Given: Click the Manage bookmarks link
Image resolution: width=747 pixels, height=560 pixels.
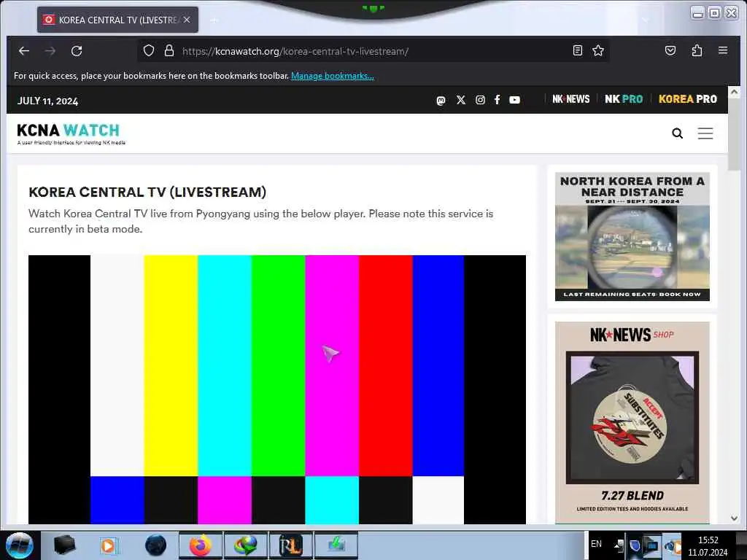Looking at the screenshot, I should pyautogui.click(x=333, y=76).
